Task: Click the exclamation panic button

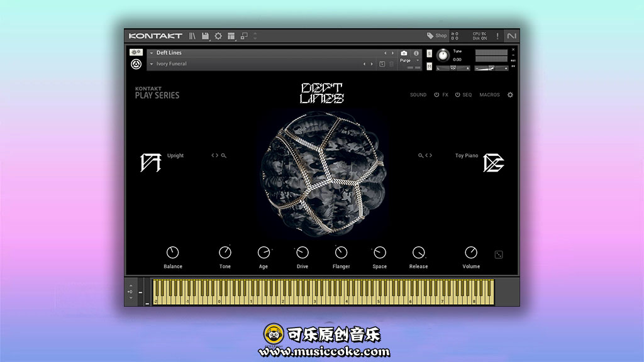Action: [497, 36]
